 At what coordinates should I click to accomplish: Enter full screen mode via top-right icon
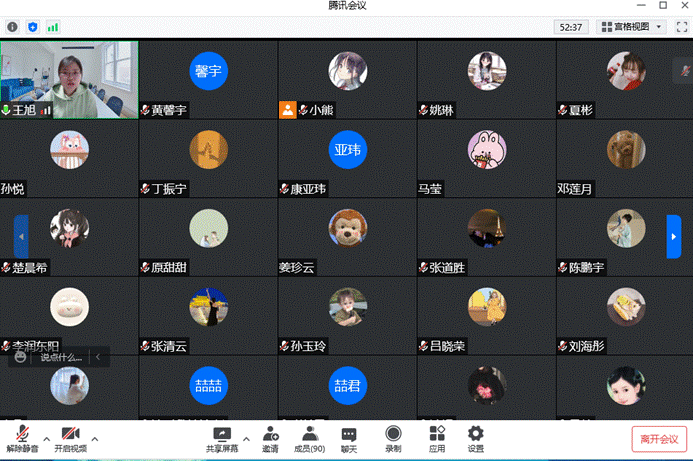681,27
